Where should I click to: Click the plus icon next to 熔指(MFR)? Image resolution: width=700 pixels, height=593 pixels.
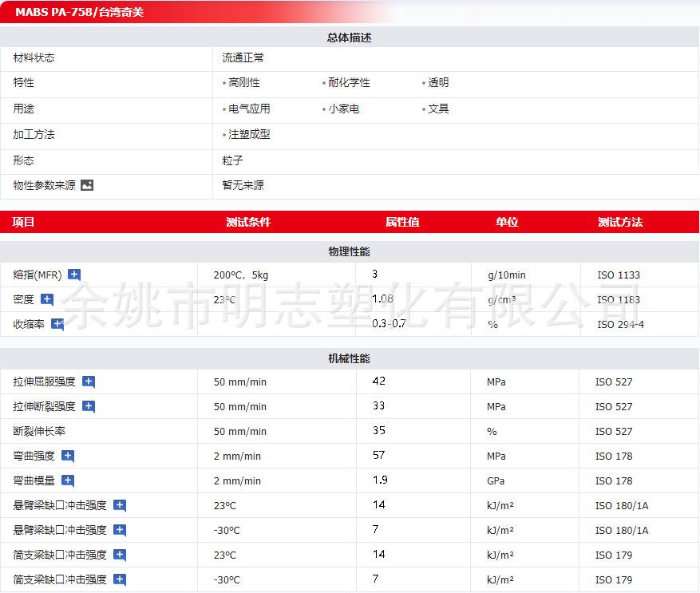pyautogui.click(x=74, y=275)
